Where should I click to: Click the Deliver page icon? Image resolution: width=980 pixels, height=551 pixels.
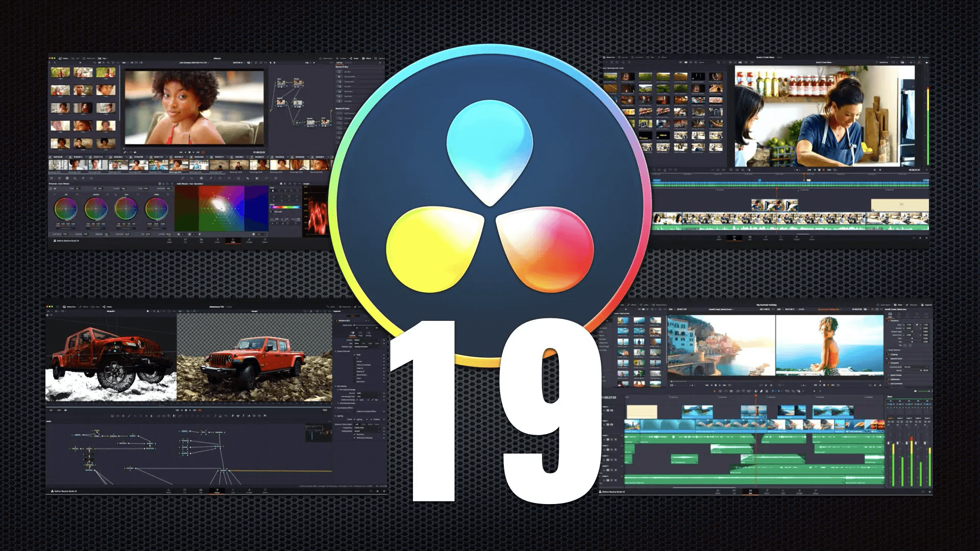click(x=816, y=491)
